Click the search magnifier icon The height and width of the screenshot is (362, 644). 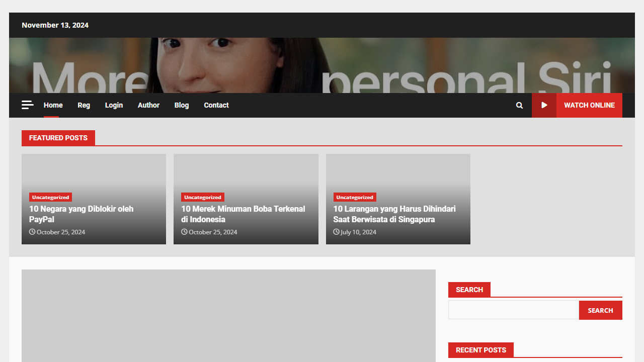tap(519, 105)
